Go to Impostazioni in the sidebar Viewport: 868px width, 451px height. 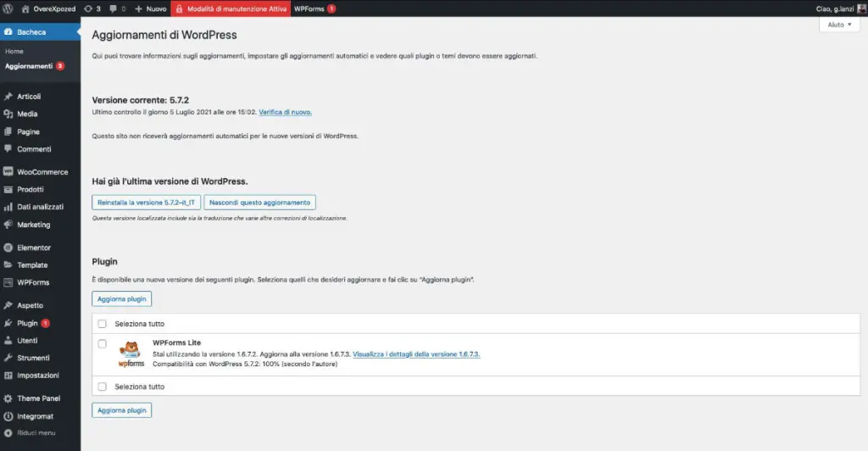[37, 376]
